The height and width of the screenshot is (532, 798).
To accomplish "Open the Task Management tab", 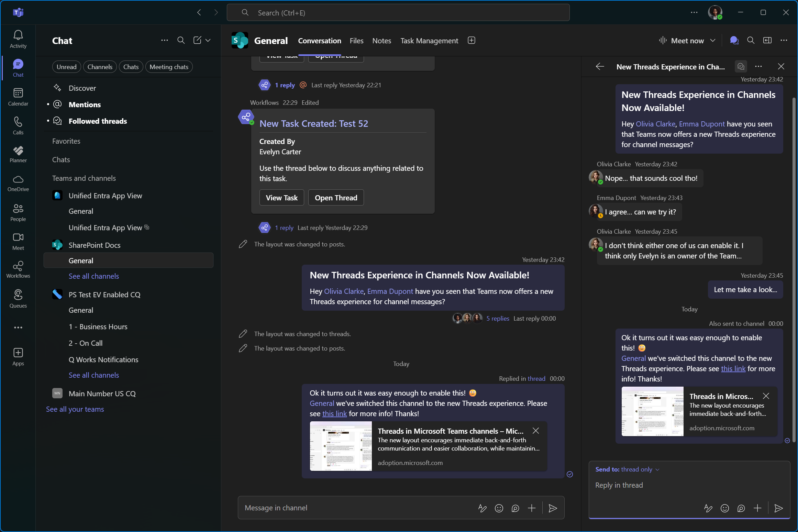I will (429, 41).
